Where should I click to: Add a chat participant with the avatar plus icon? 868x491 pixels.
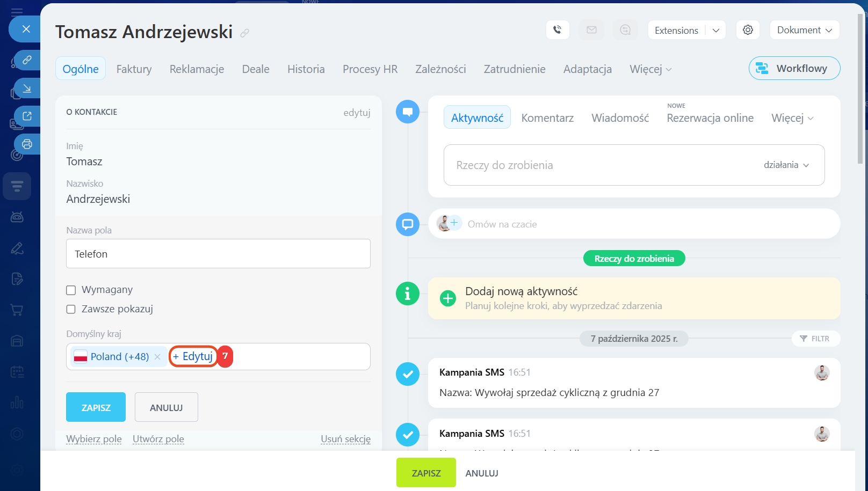454,222
